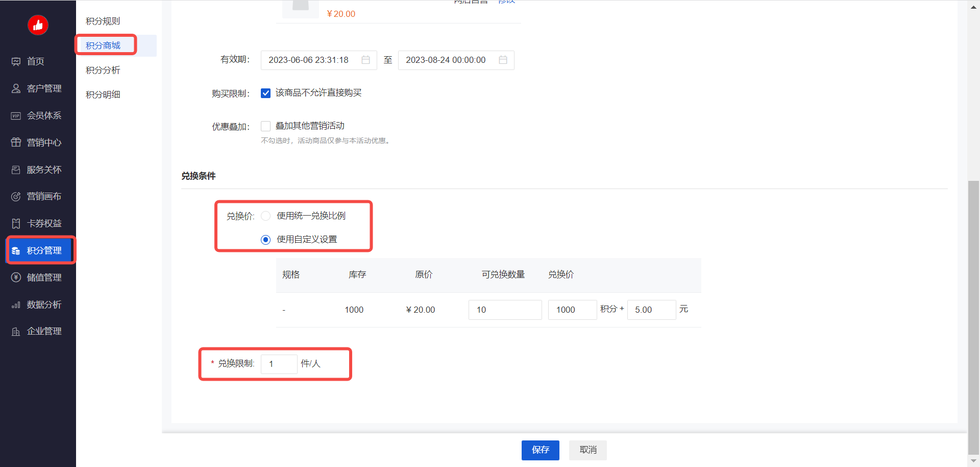
Task: Click the 可兑换数量 input field
Action: pyautogui.click(x=505, y=310)
